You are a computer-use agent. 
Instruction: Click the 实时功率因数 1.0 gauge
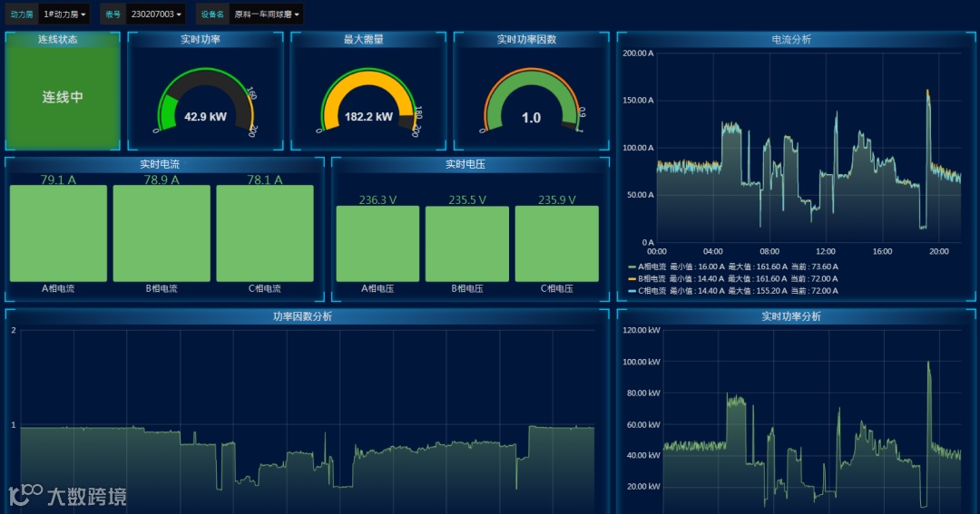point(532,102)
